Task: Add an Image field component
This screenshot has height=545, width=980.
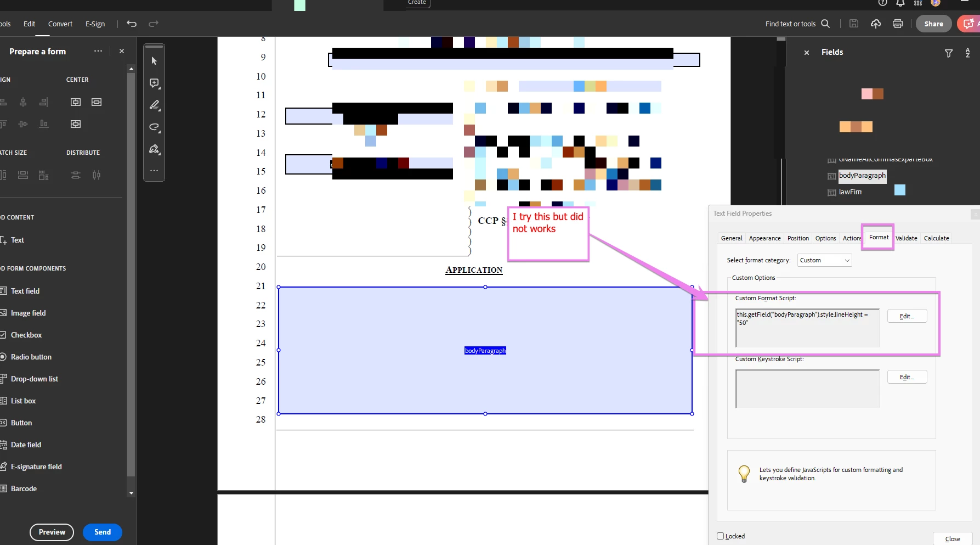Action: 23,313
